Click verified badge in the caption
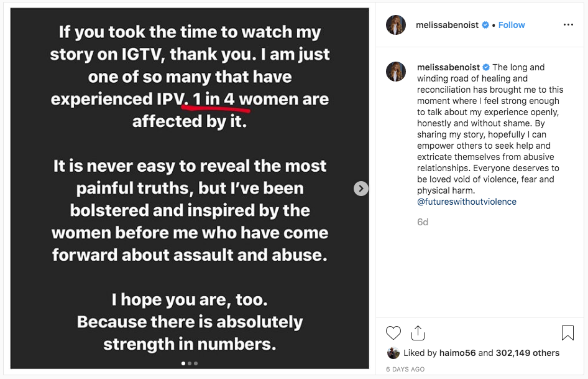Screen dimensions: 588x379 point(486,67)
